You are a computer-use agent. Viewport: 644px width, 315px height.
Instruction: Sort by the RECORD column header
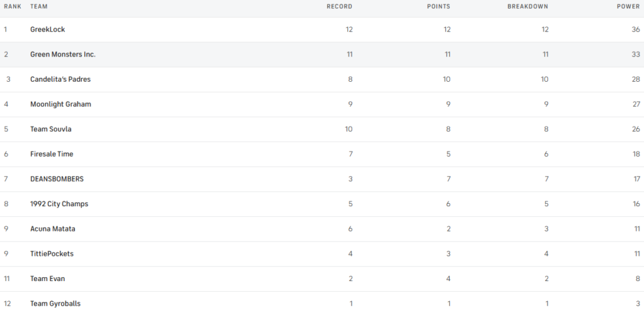coord(339,6)
